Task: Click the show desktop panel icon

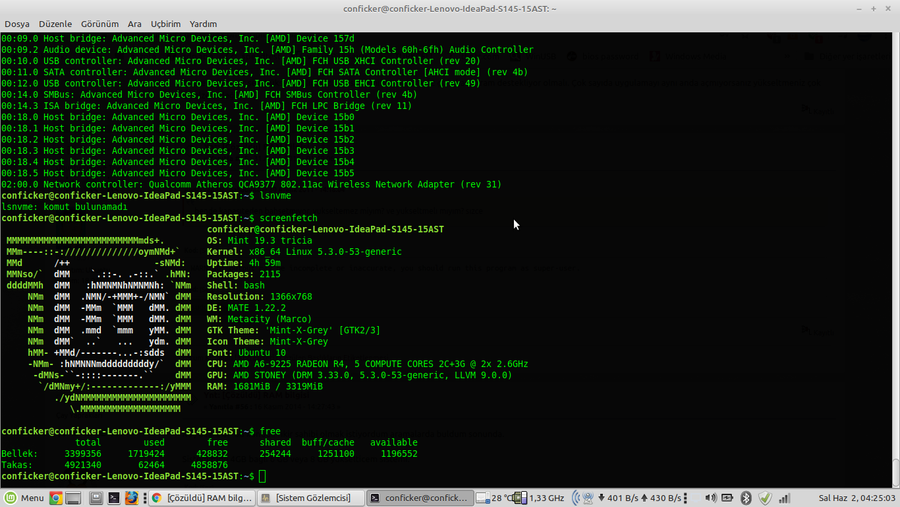Action: 73,498
